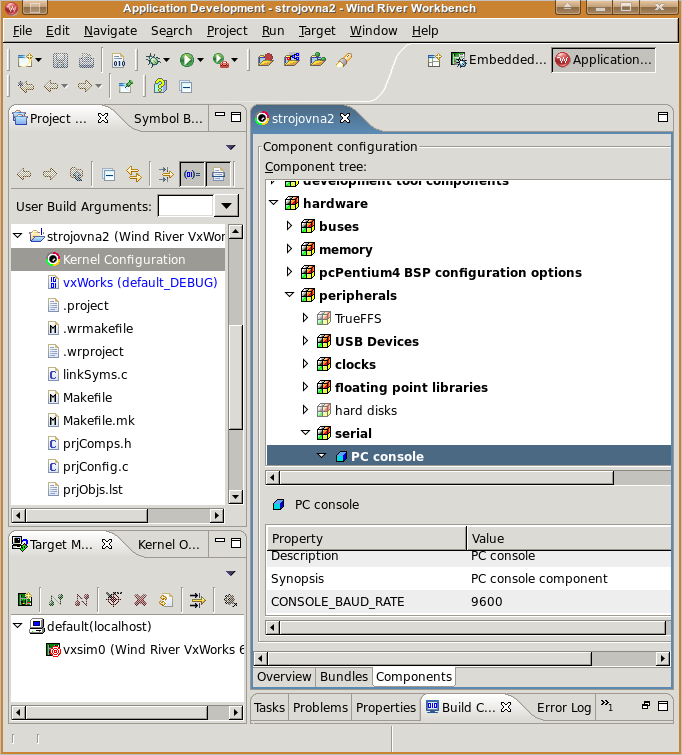Click the Back navigation arrow toolbar icon
The width and height of the screenshot is (682, 755).
click(x=51, y=87)
